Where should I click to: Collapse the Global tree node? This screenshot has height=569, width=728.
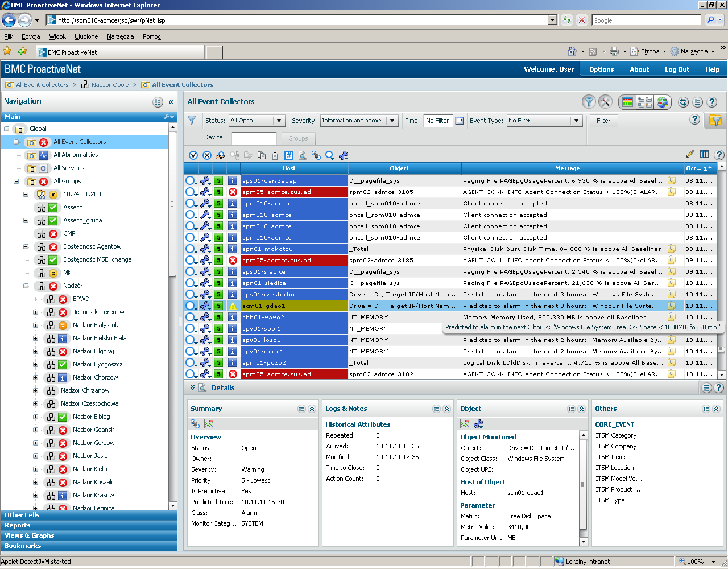point(7,129)
